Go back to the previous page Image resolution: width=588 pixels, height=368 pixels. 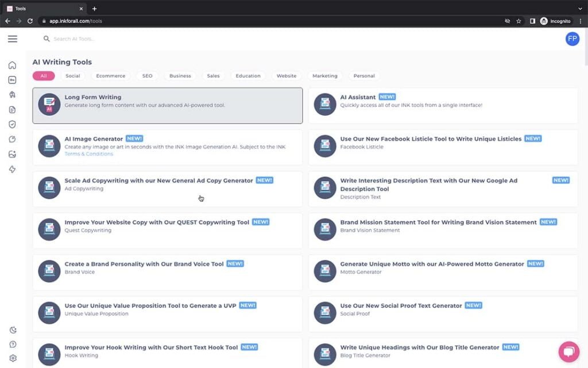pos(7,21)
